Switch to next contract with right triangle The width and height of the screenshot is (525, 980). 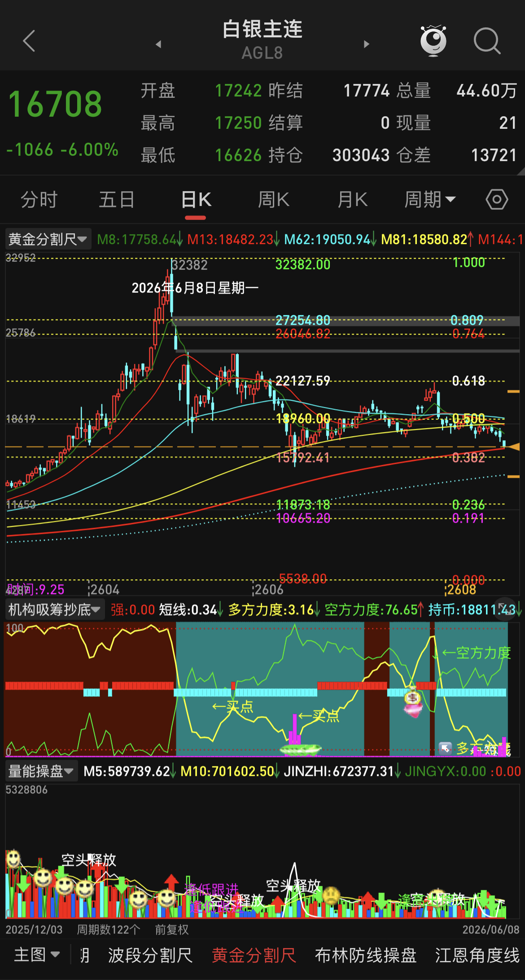pos(367,44)
